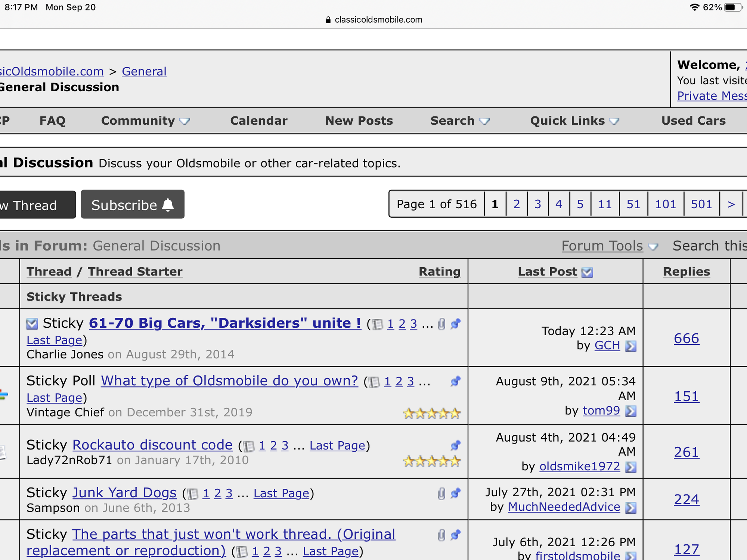Viewport: 747px width, 560px height.
Task: Click paperclip attachment icon on Darksiders thread
Action: pyautogui.click(x=441, y=324)
